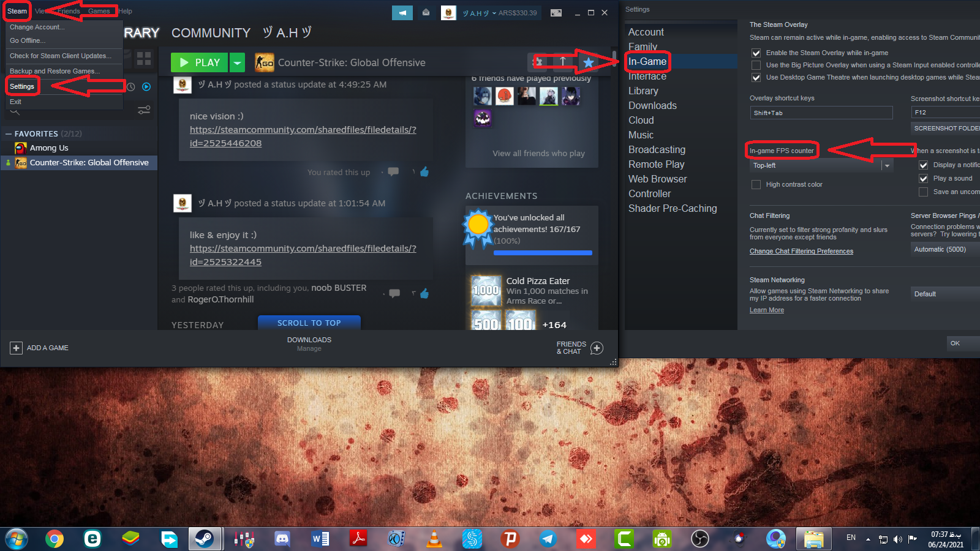Click View all friends who play
This screenshot has height=551, width=980.
click(x=538, y=153)
